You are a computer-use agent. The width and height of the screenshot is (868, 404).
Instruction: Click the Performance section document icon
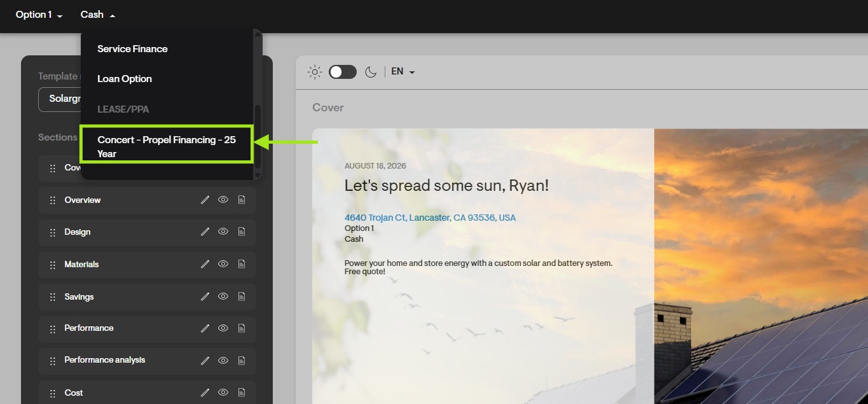(242, 328)
